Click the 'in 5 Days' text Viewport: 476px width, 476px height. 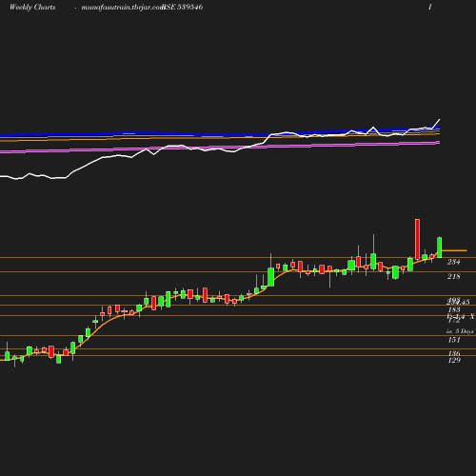pos(460,331)
